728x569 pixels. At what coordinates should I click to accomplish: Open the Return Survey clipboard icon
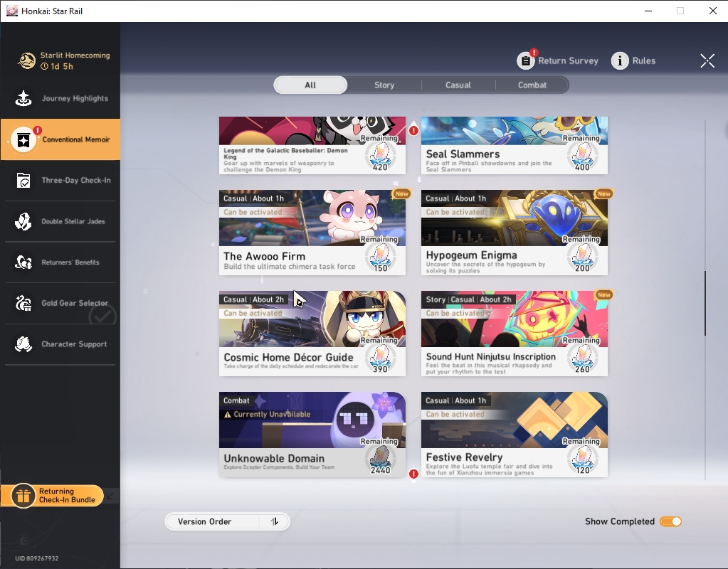[x=526, y=60]
